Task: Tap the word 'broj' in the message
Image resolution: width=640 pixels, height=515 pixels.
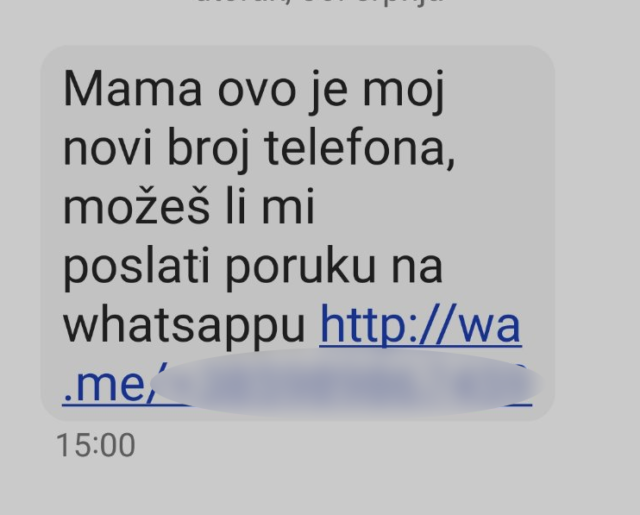Action: [208, 149]
